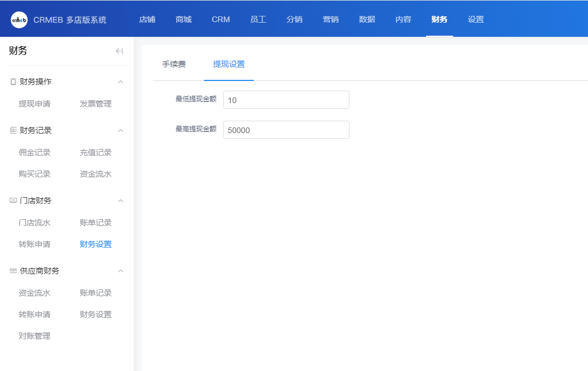Go to 设置 in top navigation
The image size is (588, 371).
[x=476, y=19]
